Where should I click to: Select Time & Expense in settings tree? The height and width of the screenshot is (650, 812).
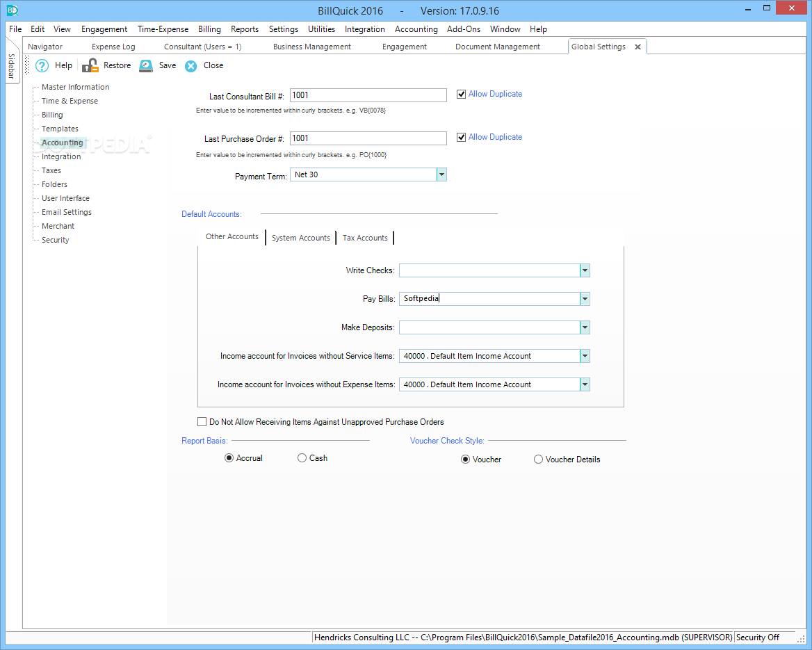coord(70,101)
